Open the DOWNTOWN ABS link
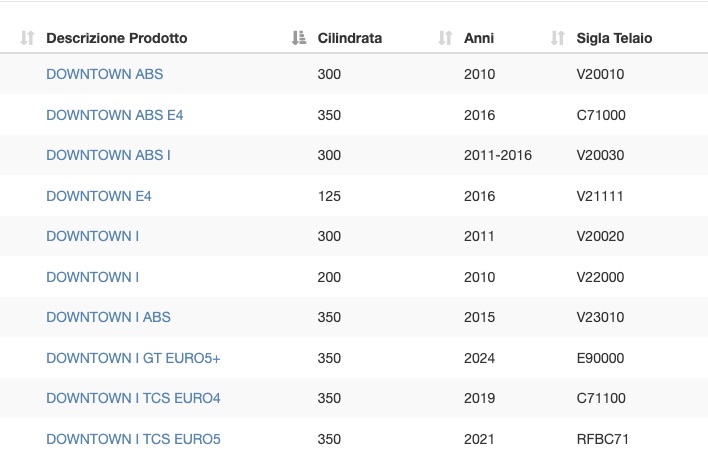This screenshot has height=464, width=708. coord(105,74)
